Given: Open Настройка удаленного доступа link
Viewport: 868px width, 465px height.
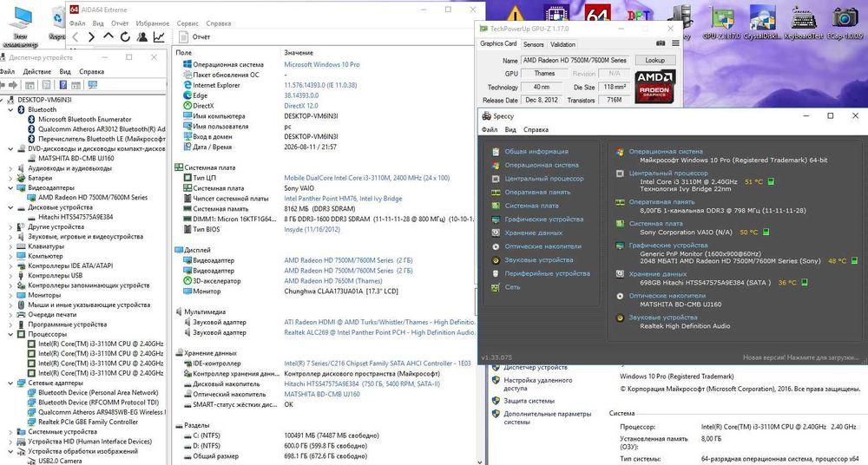Looking at the screenshot, I should coord(537,384).
